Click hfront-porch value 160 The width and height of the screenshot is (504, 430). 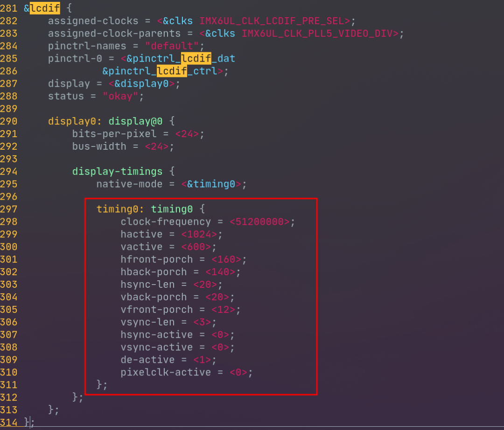[x=226, y=259]
